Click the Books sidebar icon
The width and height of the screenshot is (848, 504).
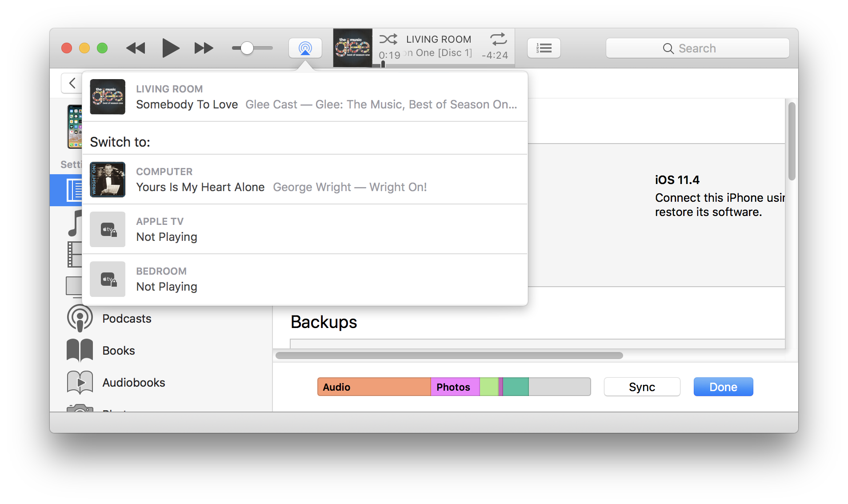[x=80, y=351]
